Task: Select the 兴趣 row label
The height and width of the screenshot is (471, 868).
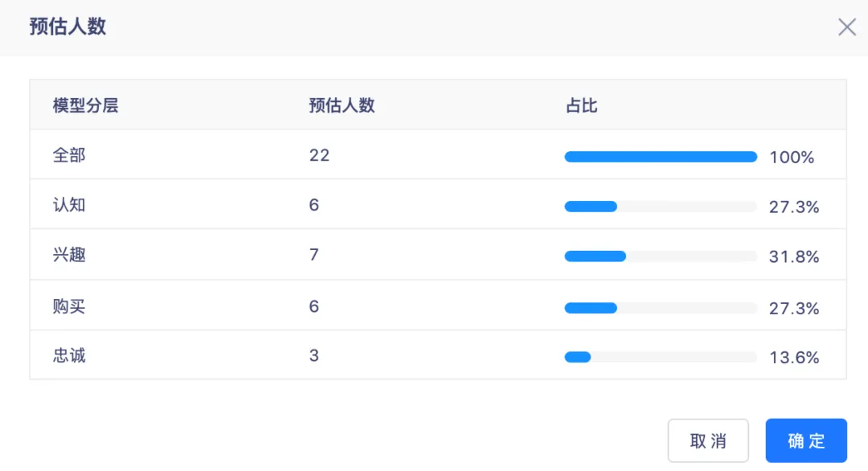Action: pos(69,255)
